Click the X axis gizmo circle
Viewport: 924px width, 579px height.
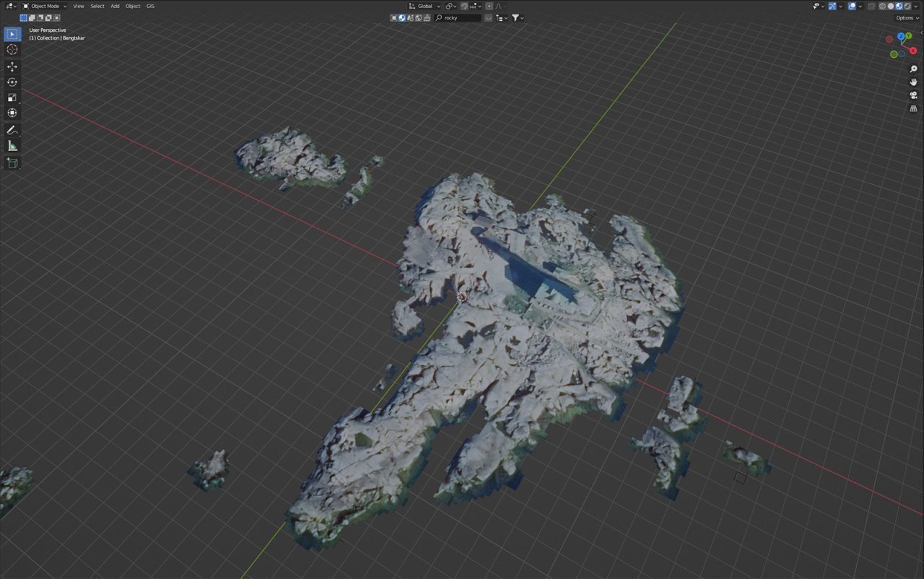pos(913,51)
